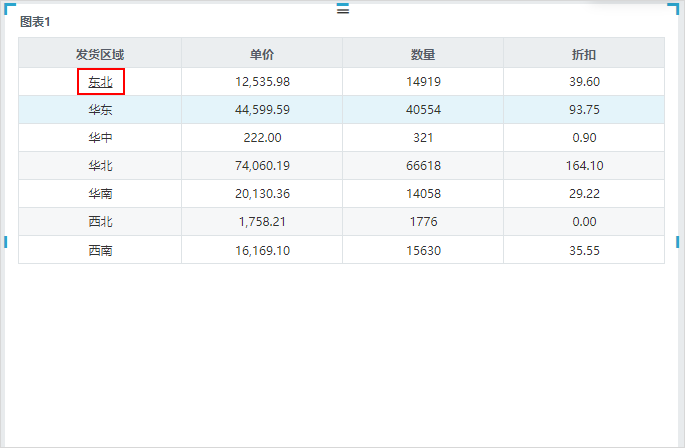Click the top-left corner resize handle

(9, 7)
